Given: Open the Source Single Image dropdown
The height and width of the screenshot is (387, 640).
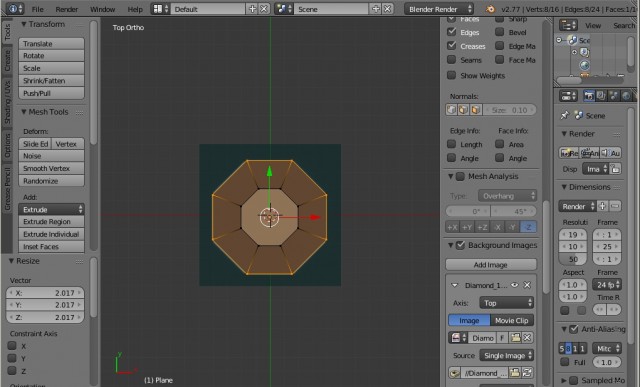Looking at the screenshot, I should (507, 355).
